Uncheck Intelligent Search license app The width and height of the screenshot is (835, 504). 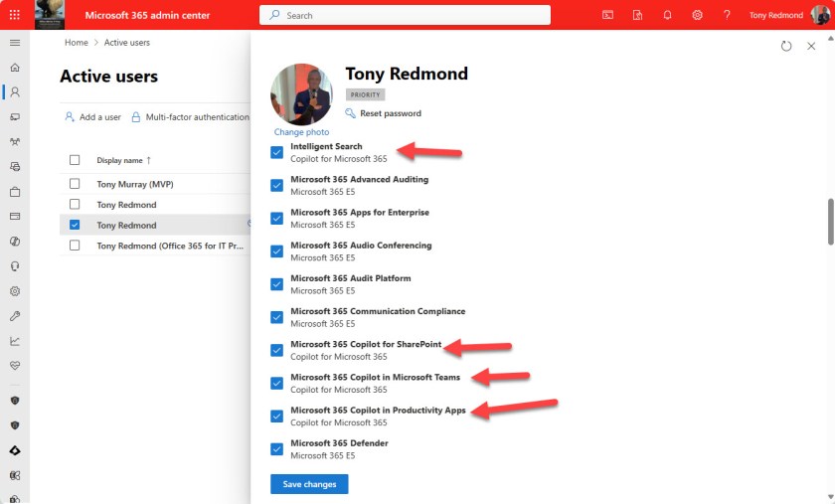coord(277,152)
